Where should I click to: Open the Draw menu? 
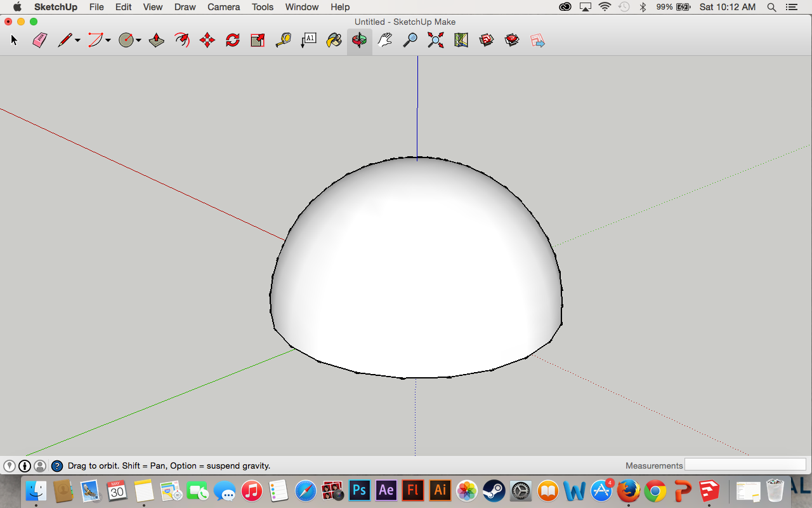click(185, 7)
